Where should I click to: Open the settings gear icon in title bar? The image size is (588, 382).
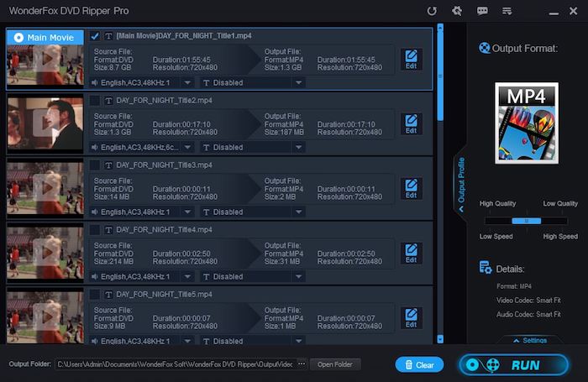click(x=457, y=11)
